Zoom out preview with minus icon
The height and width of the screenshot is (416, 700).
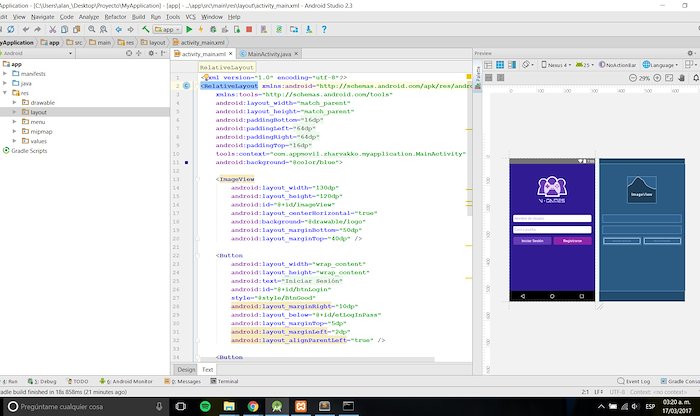[x=633, y=78]
